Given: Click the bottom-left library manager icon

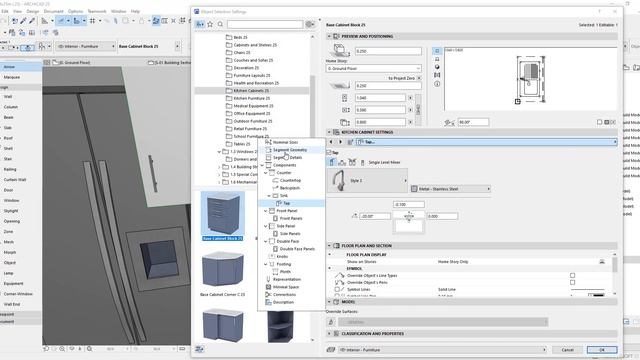Looking at the screenshot, I should click(x=200, y=349).
